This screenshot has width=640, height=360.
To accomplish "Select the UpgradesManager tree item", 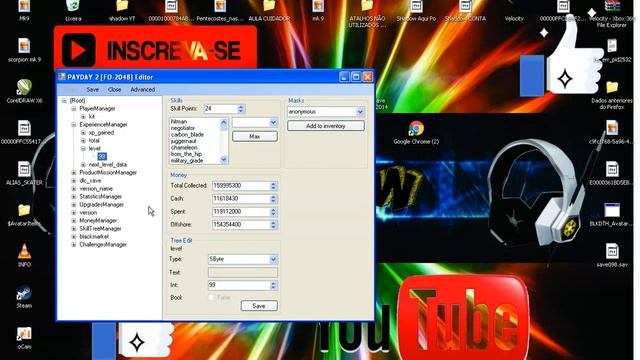I will coord(101,204).
